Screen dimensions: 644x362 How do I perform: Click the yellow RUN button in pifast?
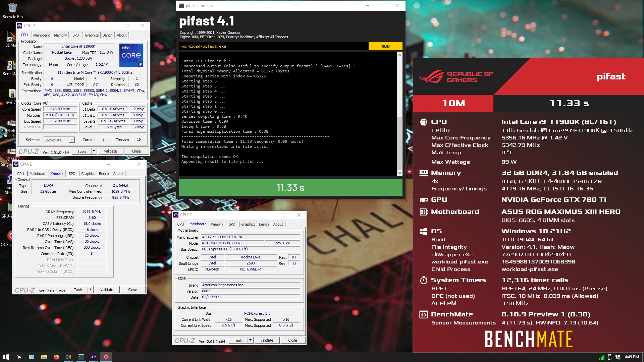coord(385,46)
